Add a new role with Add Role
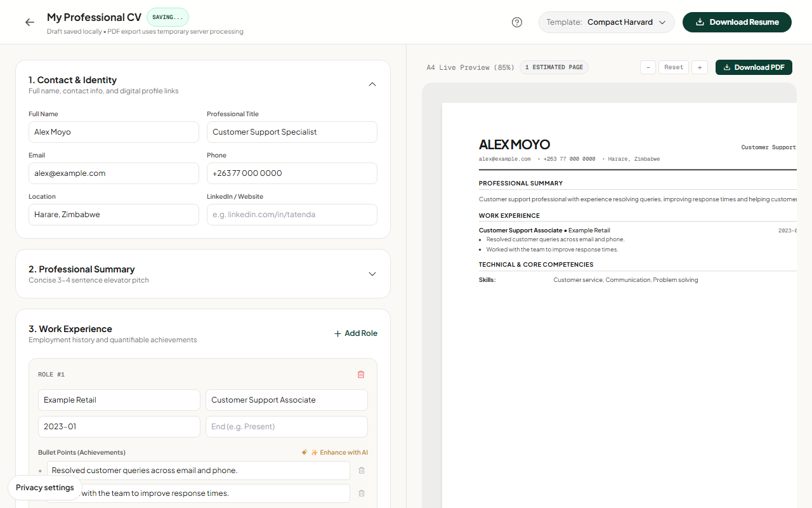 pos(356,333)
